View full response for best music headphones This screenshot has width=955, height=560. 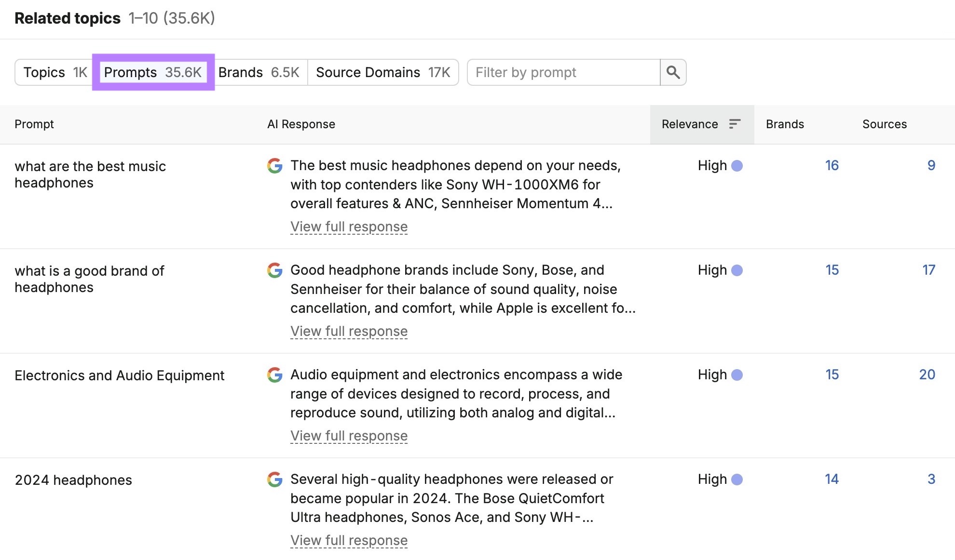(x=349, y=227)
